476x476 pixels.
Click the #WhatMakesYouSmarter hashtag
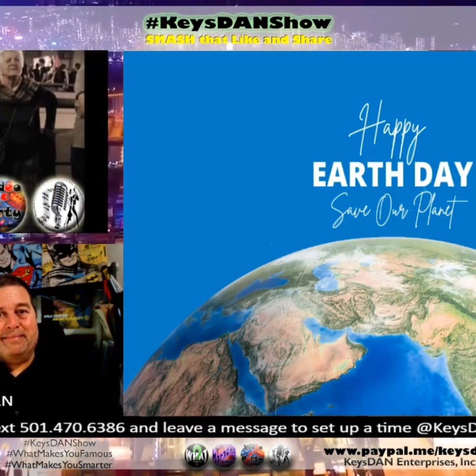[x=59, y=465]
